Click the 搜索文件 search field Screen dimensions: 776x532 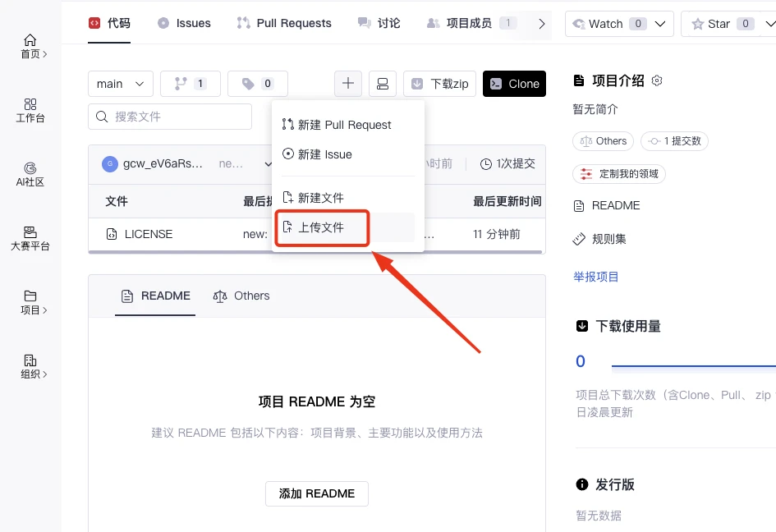point(170,117)
